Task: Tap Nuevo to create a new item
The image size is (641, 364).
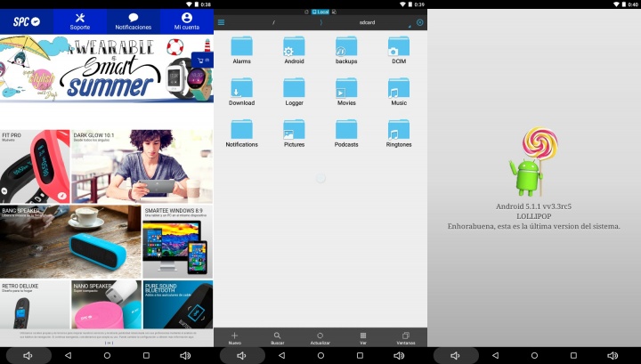Action: coord(235,338)
